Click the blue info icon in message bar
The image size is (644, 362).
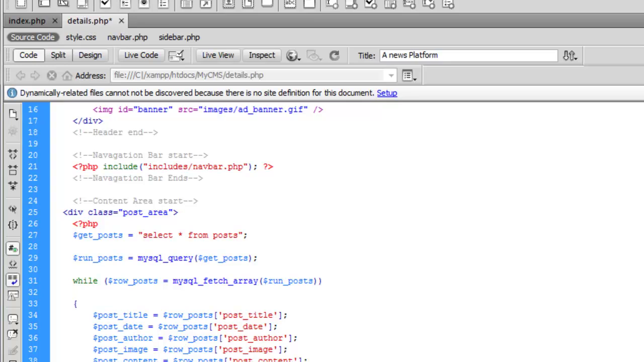12,93
